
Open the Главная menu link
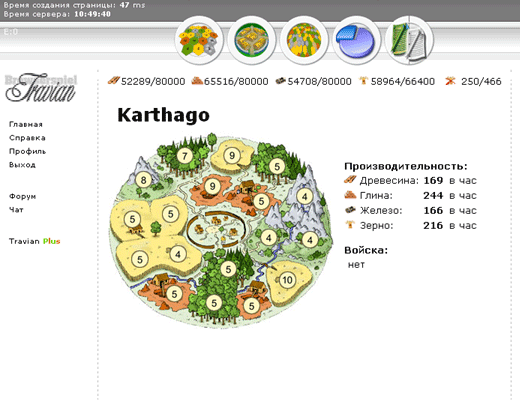(26, 124)
